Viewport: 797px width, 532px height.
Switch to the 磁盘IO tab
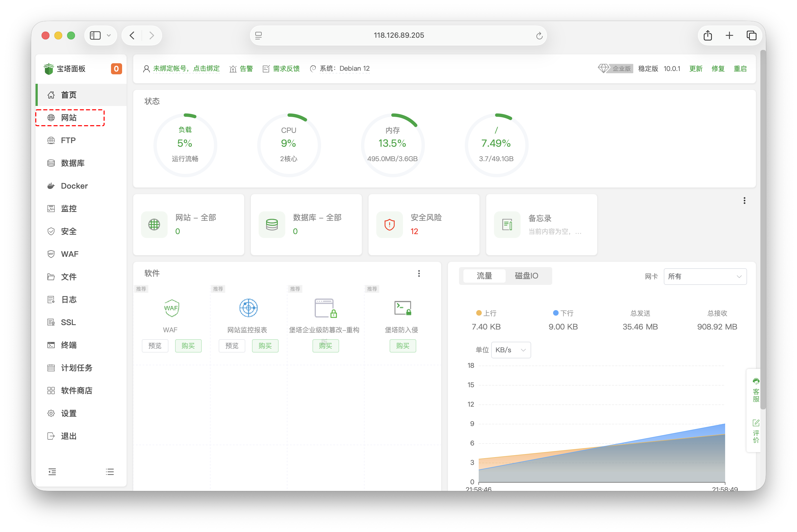click(526, 276)
